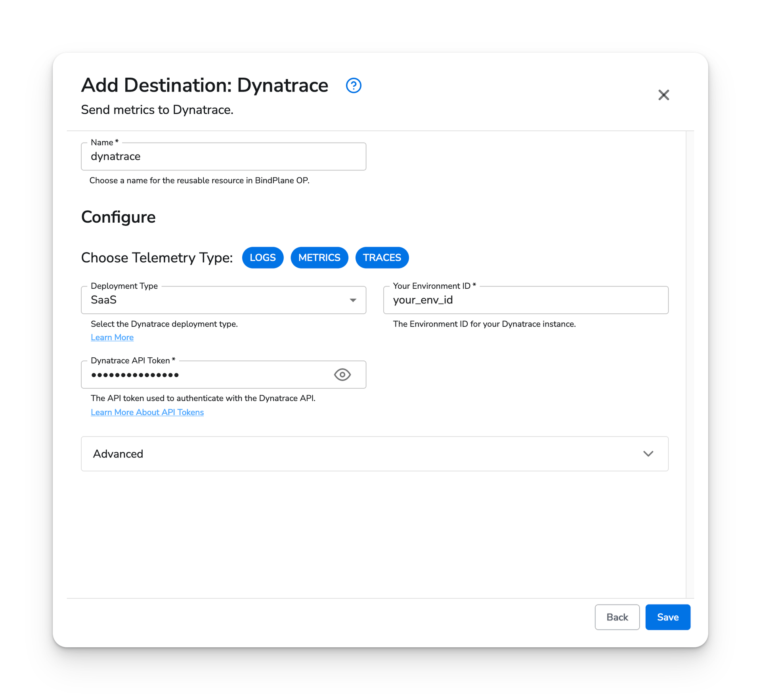Click the Save button
This screenshot has width=761, height=700.
coord(667,617)
